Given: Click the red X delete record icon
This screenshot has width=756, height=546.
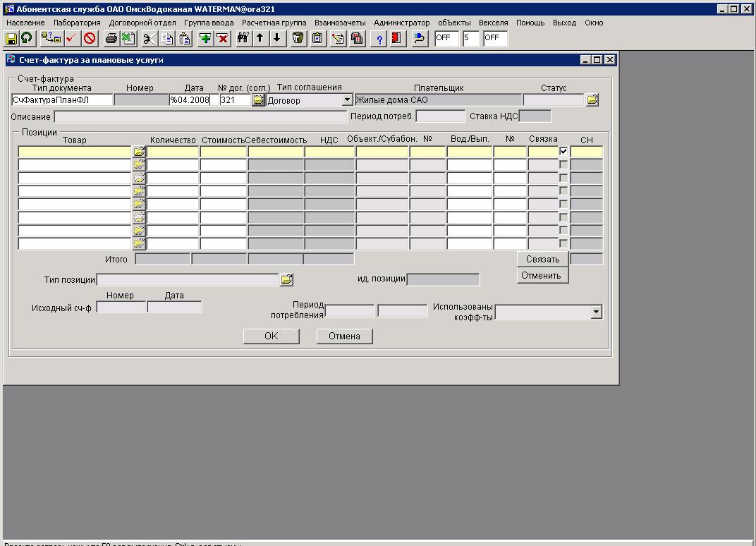Looking at the screenshot, I should 223,38.
